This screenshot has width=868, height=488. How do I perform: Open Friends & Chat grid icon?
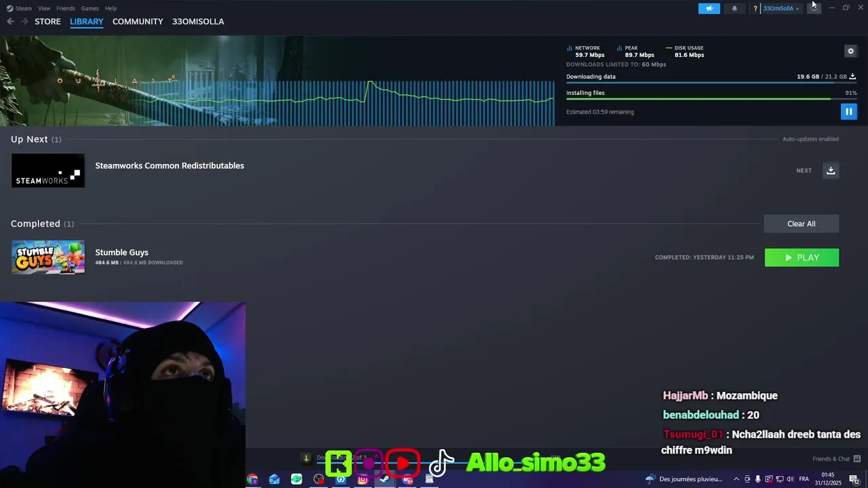point(857,459)
